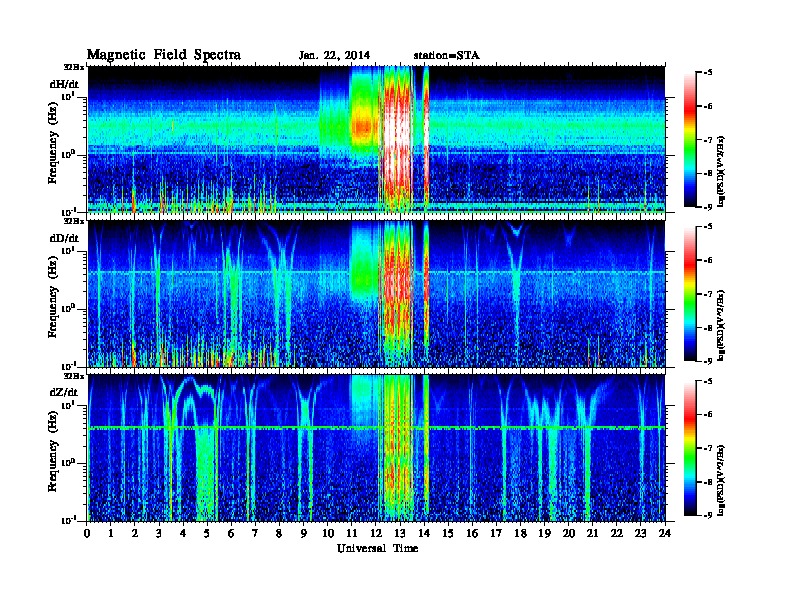This screenshot has height=612, width=792.
Task: Click hour "10" on the Universal Time axis
Action: [328, 533]
